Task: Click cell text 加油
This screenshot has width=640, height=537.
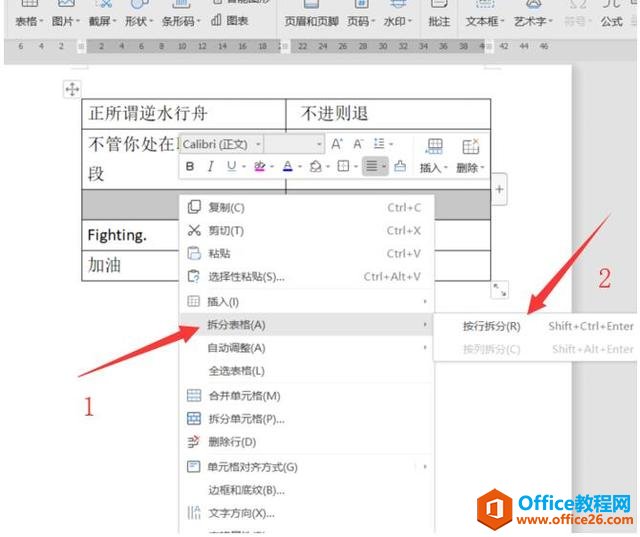Action: pyautogui.click(x=104, y=265)
